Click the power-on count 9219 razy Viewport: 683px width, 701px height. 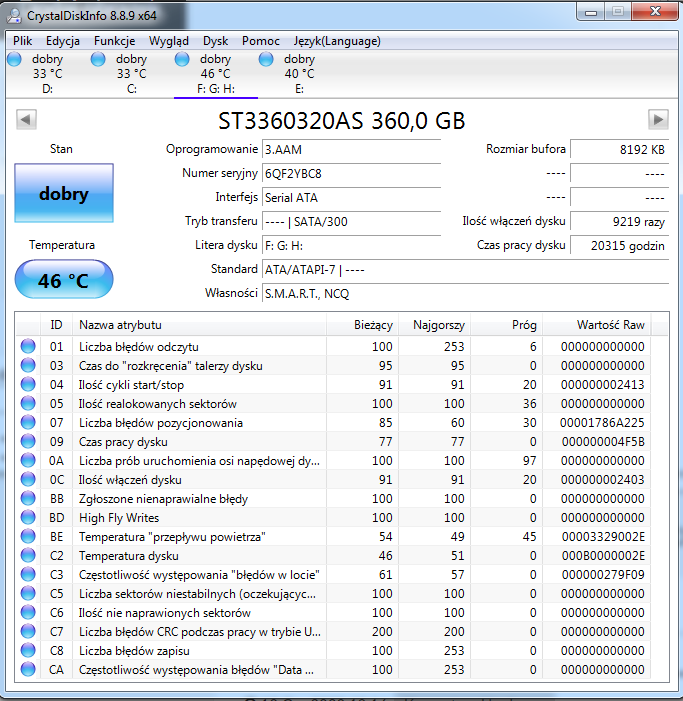(x=620, y=222)
